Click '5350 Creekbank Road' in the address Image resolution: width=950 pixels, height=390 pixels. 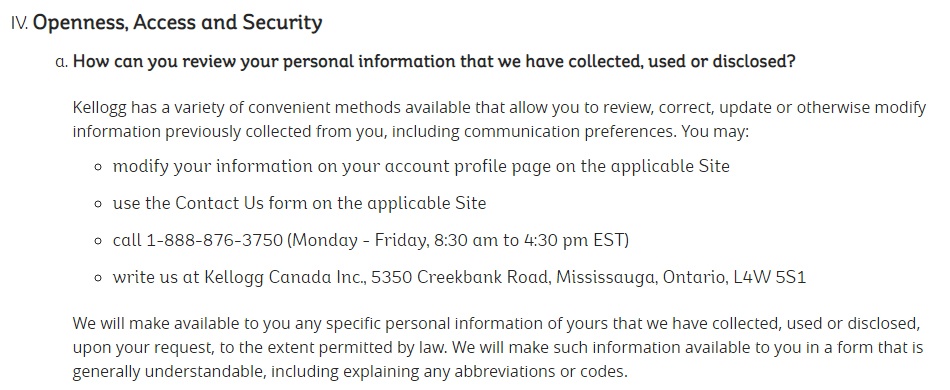point(461,277)
